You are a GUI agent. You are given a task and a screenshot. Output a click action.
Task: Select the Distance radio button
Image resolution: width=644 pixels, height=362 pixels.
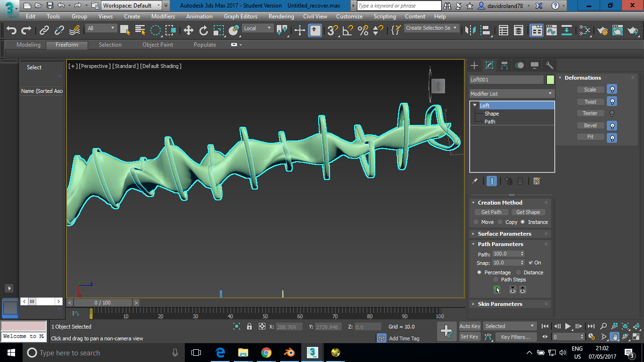coord(519,272)
